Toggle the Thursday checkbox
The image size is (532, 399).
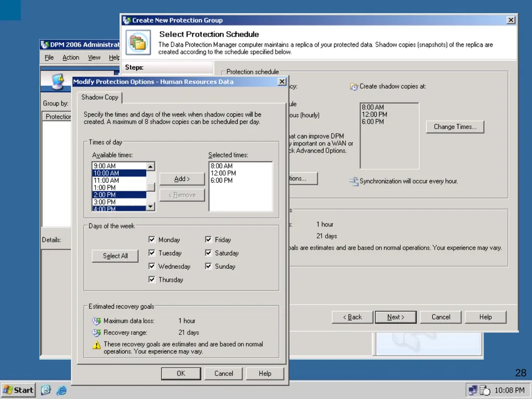click(152, 279)
